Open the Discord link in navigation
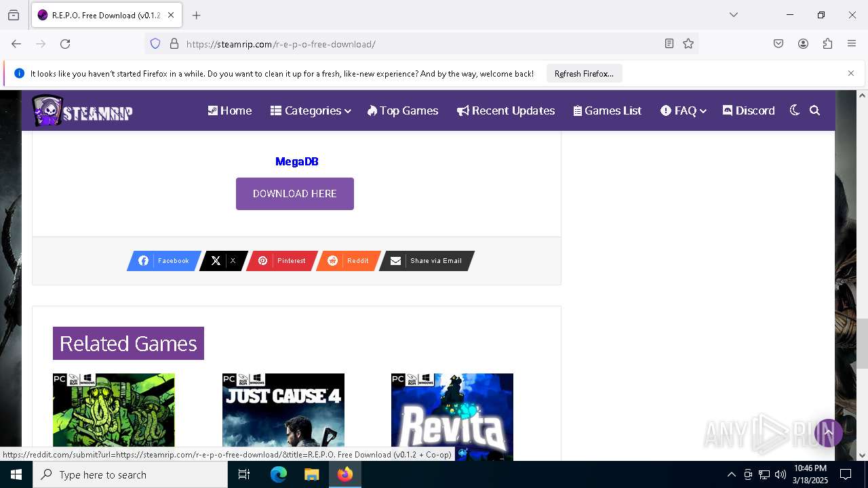Viewport: 868px width, 488px height. [x=749, y=110]
